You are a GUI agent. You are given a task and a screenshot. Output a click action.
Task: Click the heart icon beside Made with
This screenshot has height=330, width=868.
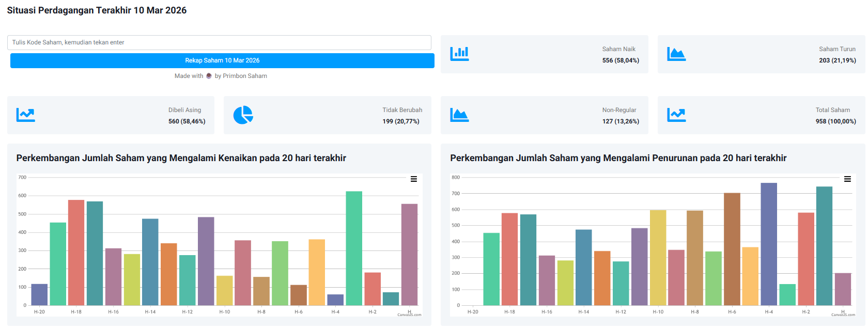[x=209, y=76]
